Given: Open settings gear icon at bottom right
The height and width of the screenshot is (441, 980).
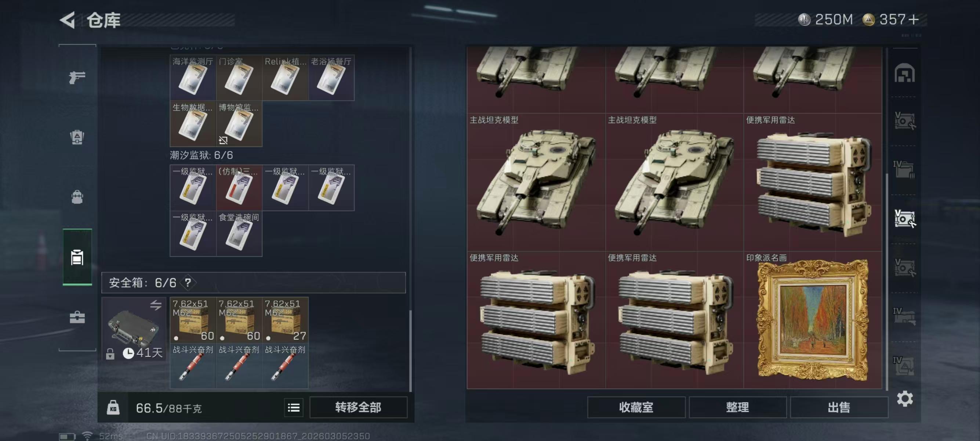Looking at the screenshot, I should coord(905,399).
